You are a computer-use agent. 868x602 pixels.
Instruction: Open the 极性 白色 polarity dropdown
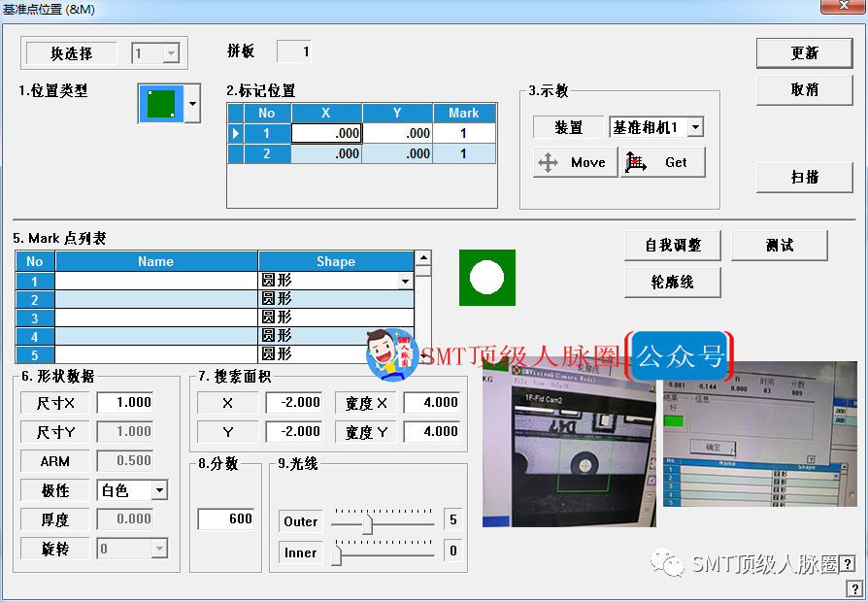[159, 490]
